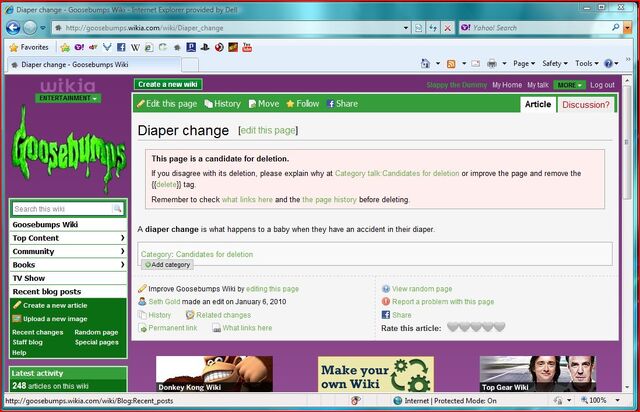Click the Goosebumps logo image

(x=68, y=150)
